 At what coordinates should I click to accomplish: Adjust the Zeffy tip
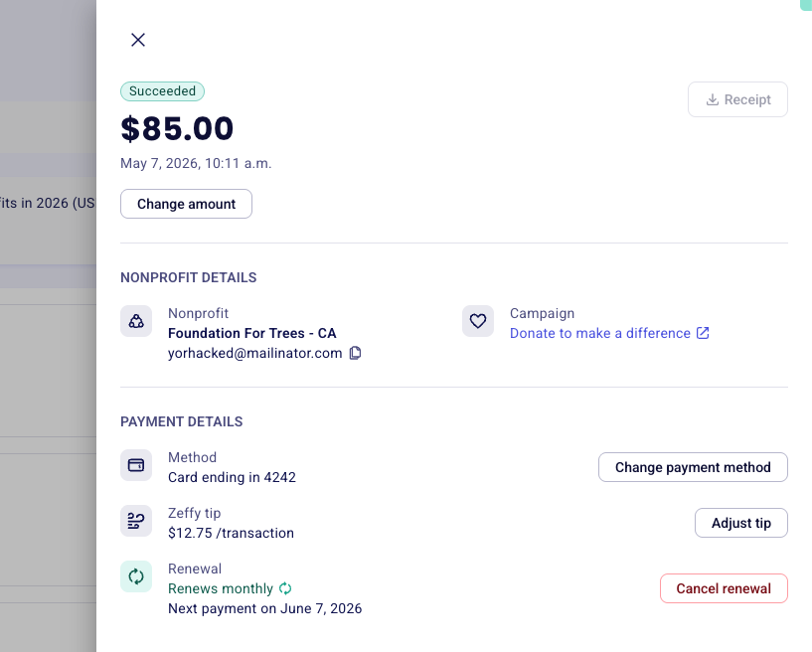(x=741, y=523)
